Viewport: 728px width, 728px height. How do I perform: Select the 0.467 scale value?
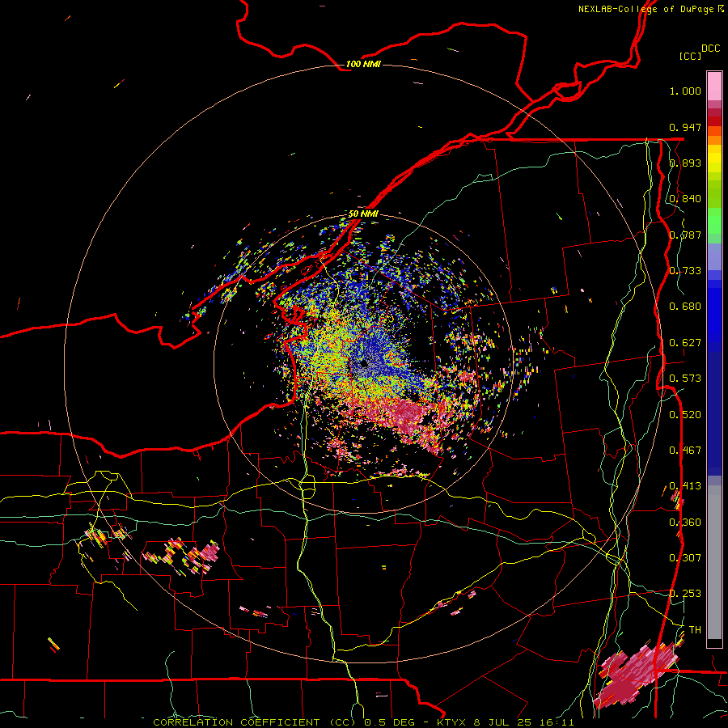(x=685, y=451)
